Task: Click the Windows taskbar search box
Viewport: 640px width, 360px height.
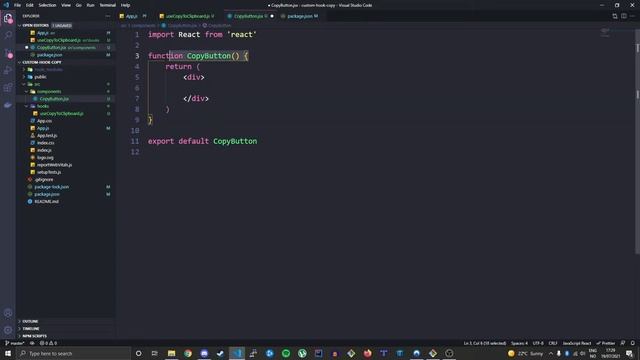Action: (73, 353)
